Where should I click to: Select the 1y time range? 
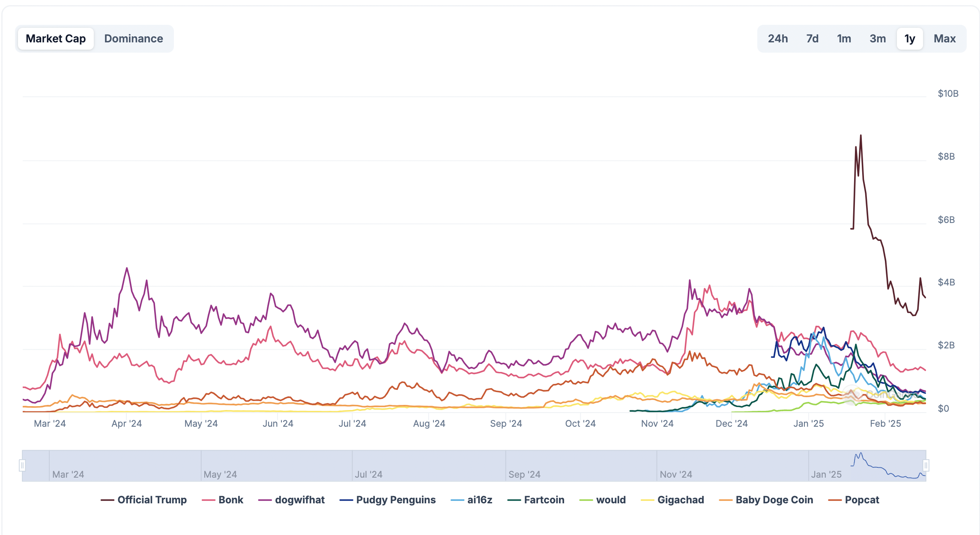[910, 39]
